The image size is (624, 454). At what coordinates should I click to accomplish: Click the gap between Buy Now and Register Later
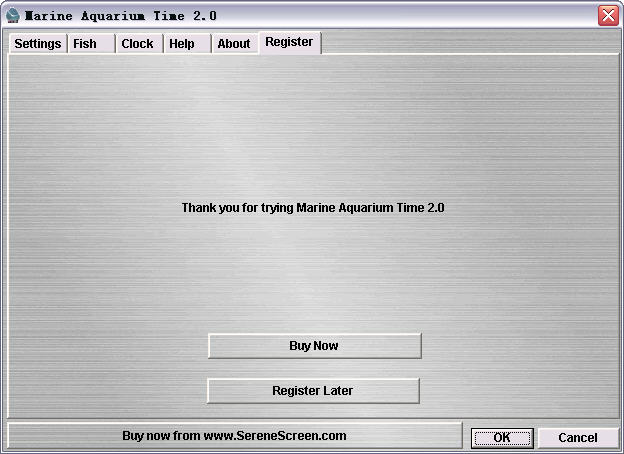pos(313,368)
